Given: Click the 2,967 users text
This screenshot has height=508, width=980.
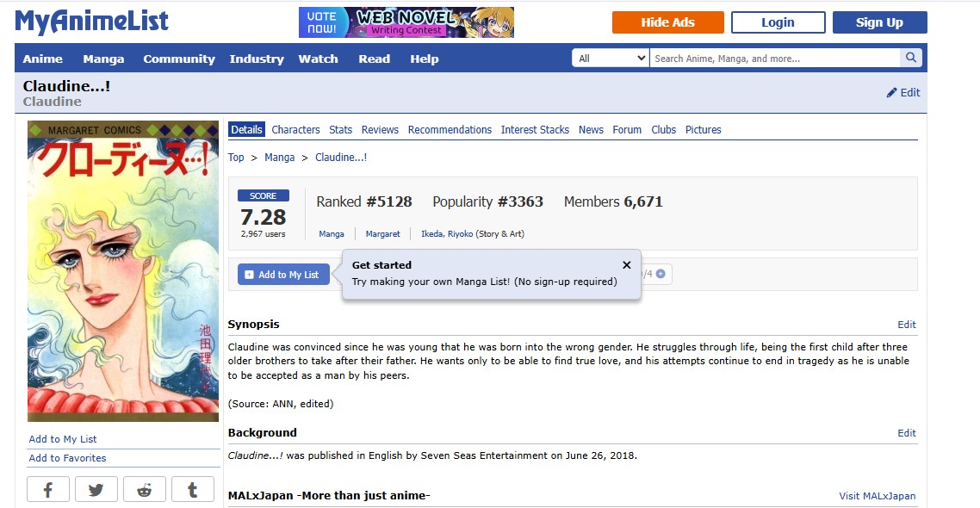Looking at the screenshot, I should click(264, 233).
